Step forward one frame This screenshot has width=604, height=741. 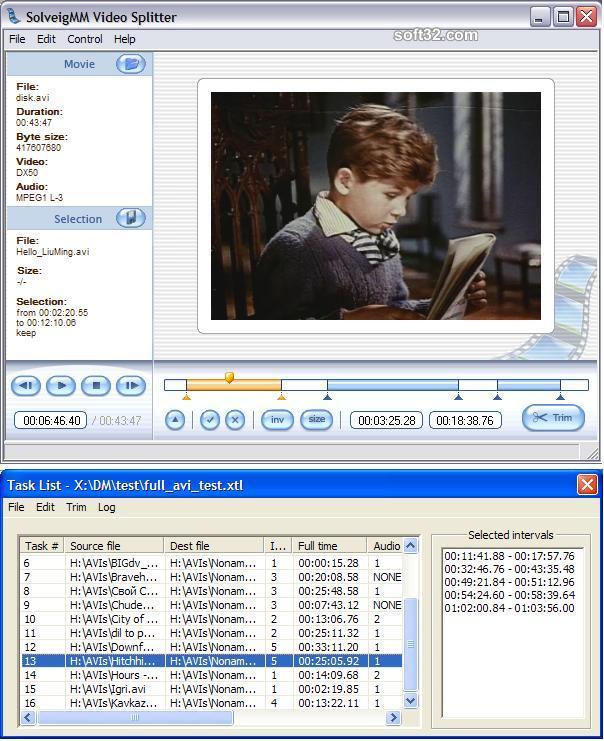pyautogui.click(x=131, y=386)
